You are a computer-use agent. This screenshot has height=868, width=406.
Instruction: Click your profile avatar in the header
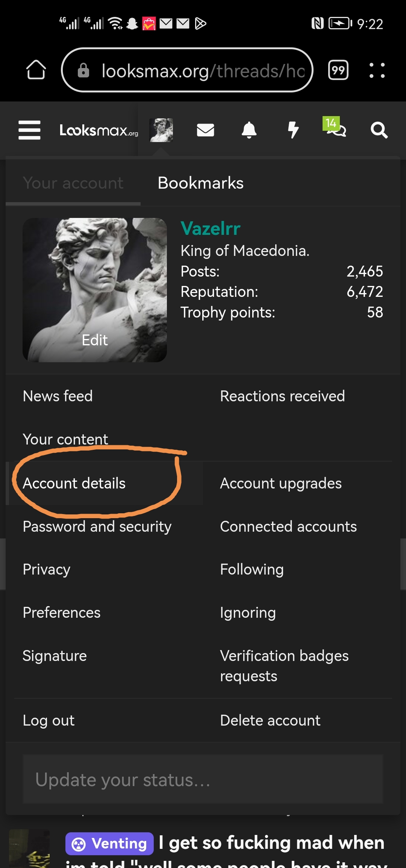[161, 130]
